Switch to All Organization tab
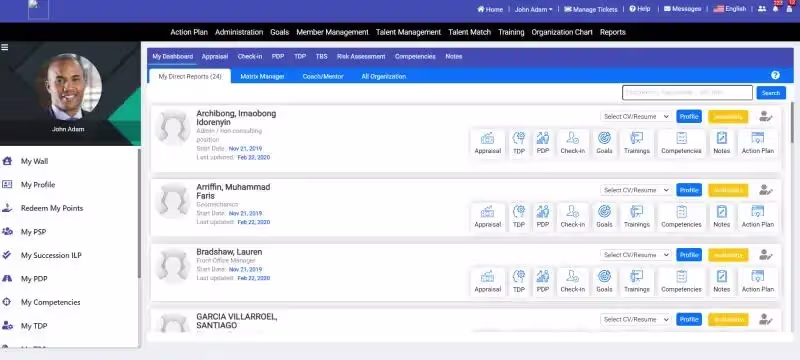The height and width of the screenshot is (360, 800). pos(384,76)
